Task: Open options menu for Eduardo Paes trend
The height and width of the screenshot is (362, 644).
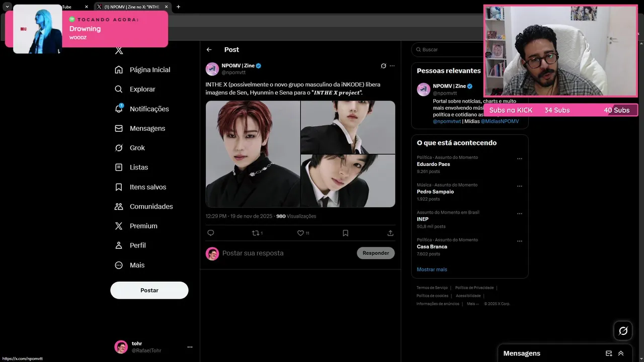Action: 520,159
